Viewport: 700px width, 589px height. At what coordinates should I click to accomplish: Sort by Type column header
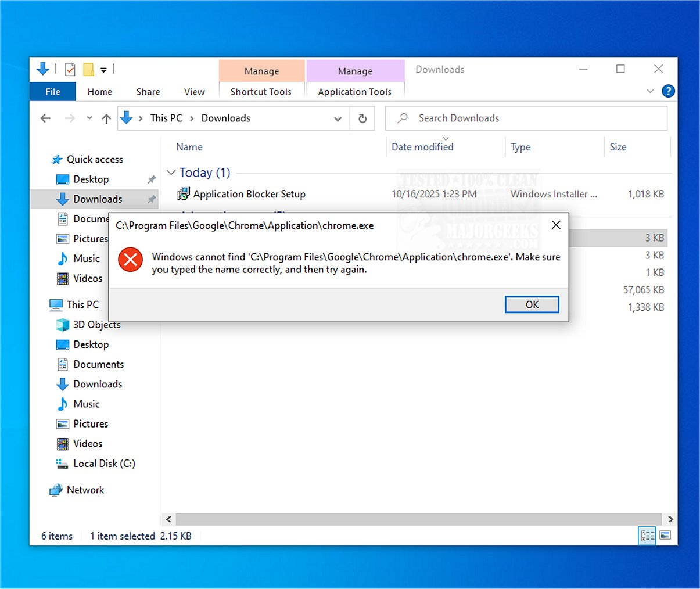coord(520,147)
